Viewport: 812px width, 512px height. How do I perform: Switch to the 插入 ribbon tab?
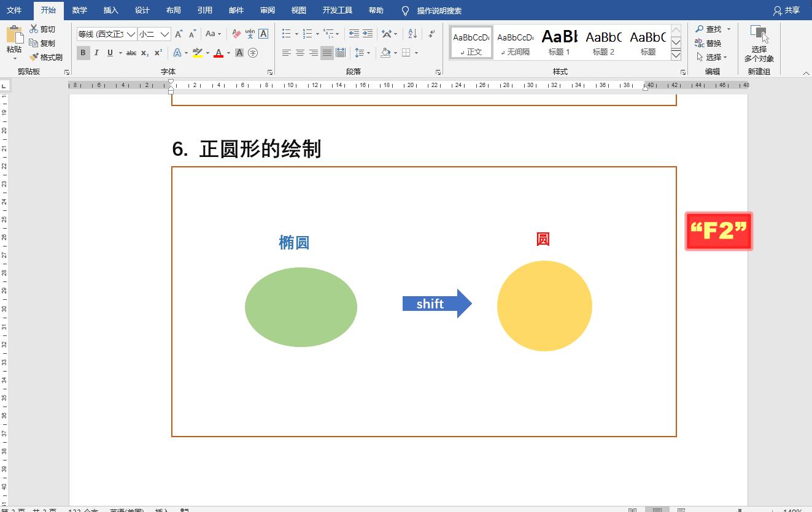110,10
